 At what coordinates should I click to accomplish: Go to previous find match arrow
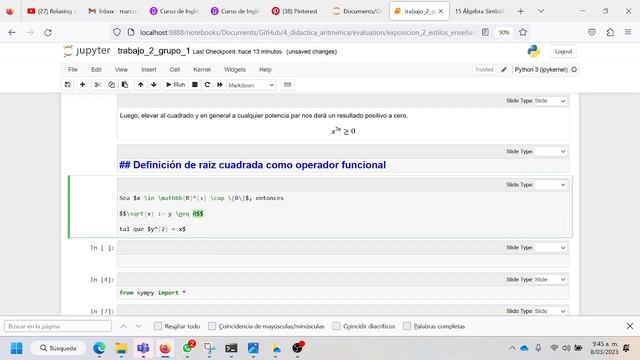coord(124,326)
